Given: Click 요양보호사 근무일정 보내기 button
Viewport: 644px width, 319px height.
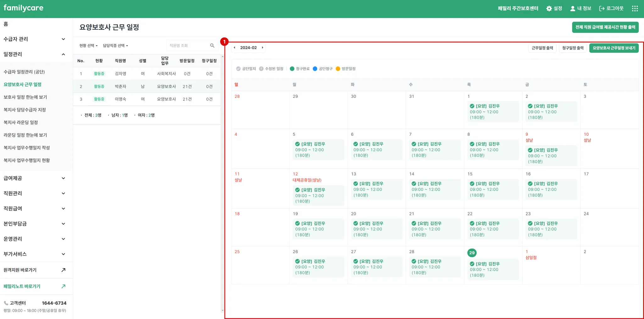Looking at the screenshot, I should click(614, 48).
